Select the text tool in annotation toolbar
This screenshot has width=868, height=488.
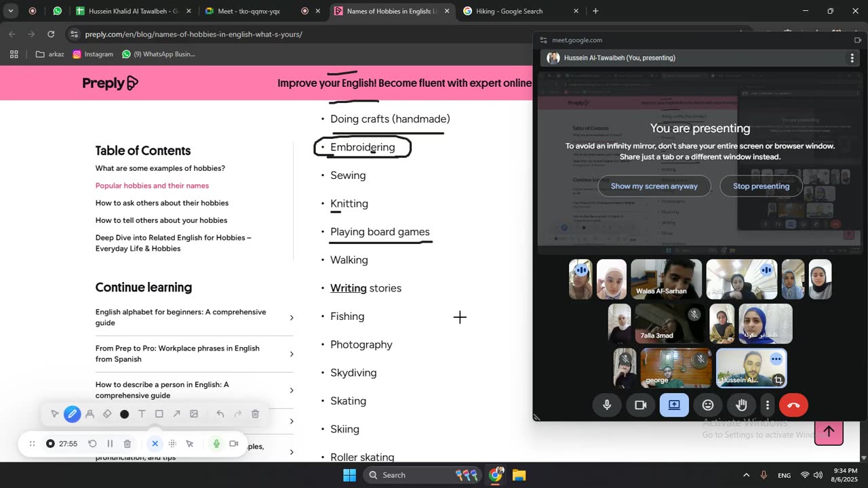pos(142,414)
